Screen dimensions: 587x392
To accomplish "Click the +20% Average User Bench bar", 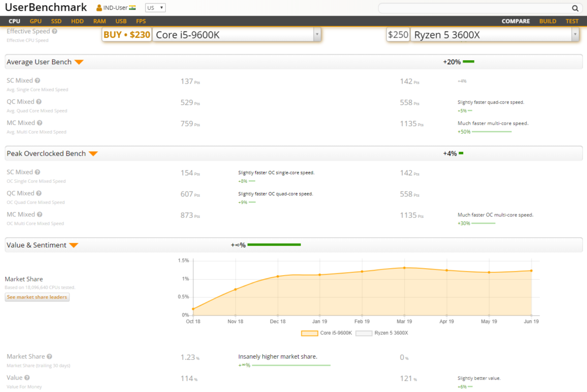I will pos(469,62).
